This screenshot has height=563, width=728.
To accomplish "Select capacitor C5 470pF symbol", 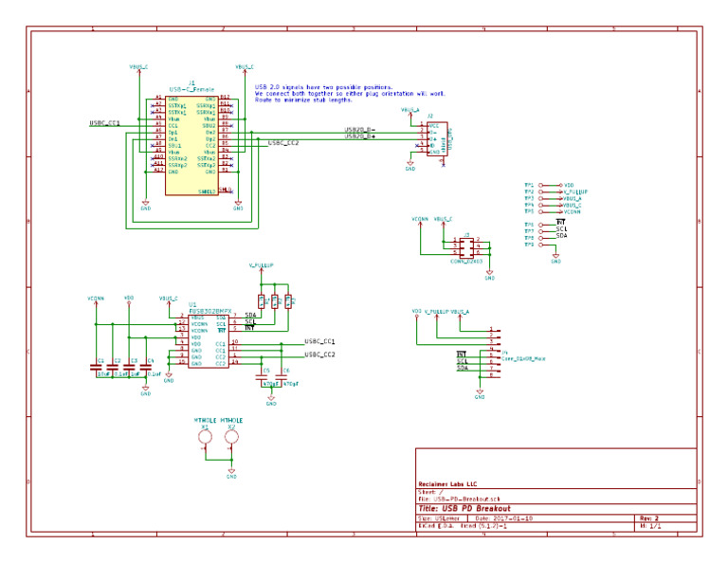I will (x=262, y=377).
